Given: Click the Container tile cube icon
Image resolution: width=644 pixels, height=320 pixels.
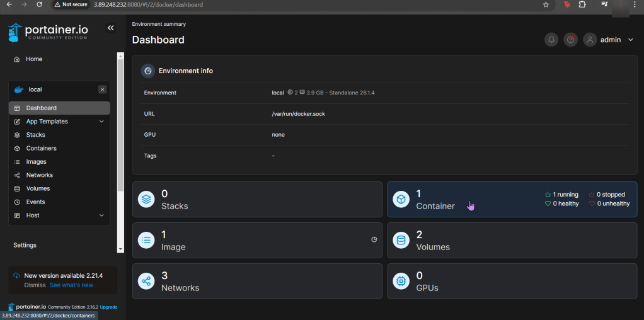Looking at the screenshot, I should click(401, 200).
